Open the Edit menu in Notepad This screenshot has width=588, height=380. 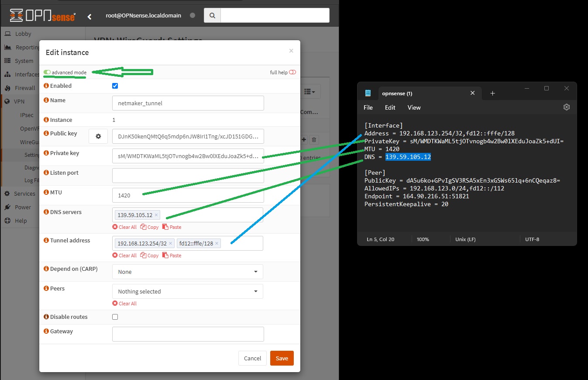pos(390,107)
